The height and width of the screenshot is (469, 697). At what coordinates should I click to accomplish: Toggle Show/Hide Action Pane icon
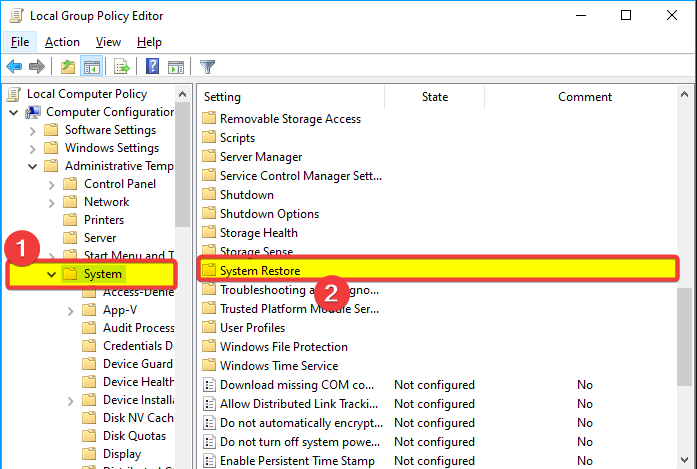176,67
